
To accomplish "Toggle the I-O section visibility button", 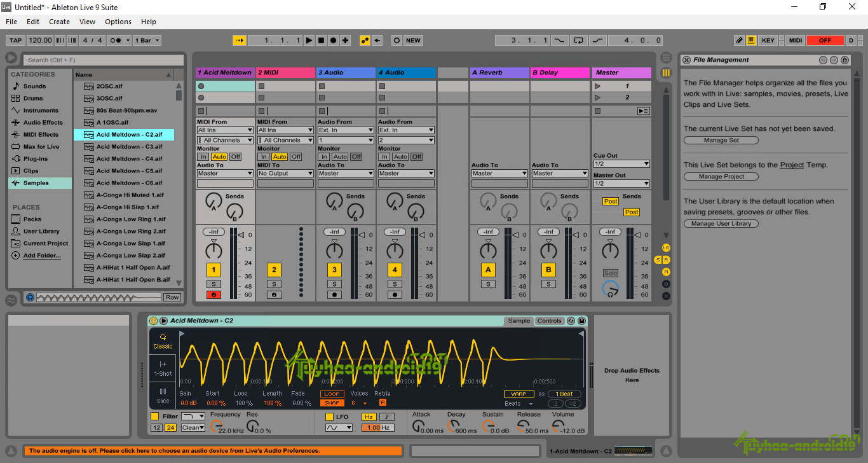I will pos(666,247).
